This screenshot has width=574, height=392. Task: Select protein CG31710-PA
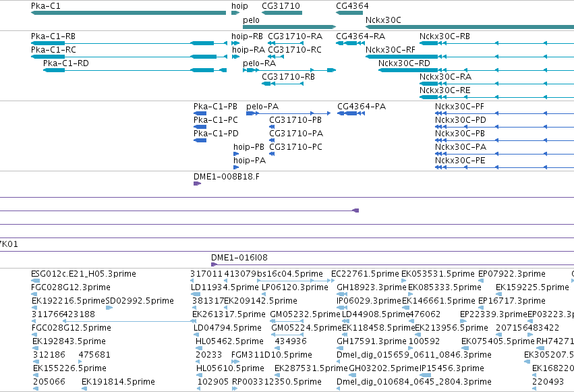[x=272, y=140]
